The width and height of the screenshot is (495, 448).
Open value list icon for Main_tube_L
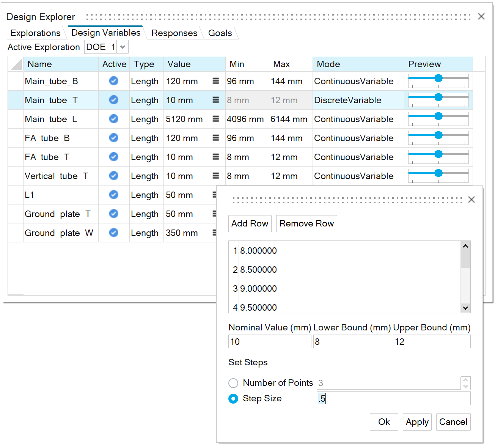point(215,119)
